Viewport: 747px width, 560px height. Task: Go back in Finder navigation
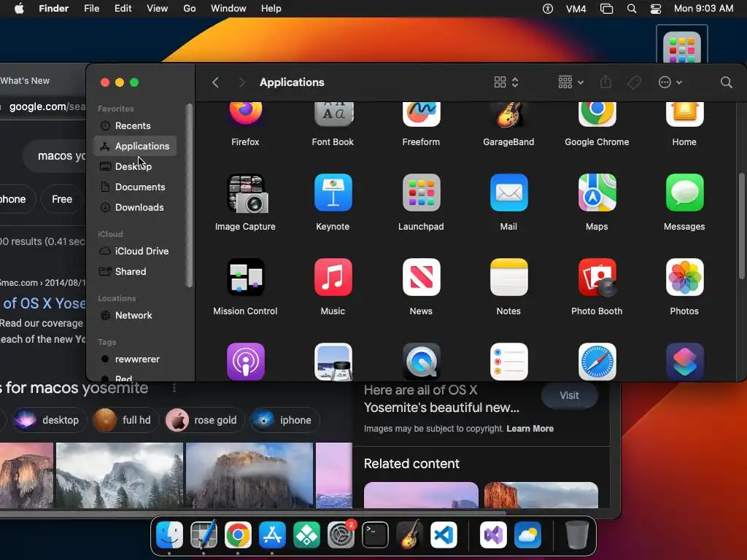tap(215, 82)
